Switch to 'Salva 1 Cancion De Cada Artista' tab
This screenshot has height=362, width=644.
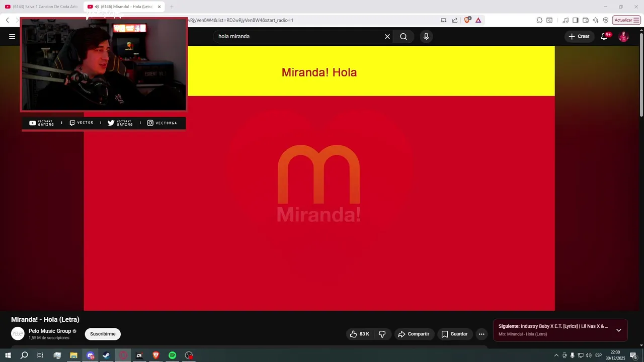click(41, 7)
